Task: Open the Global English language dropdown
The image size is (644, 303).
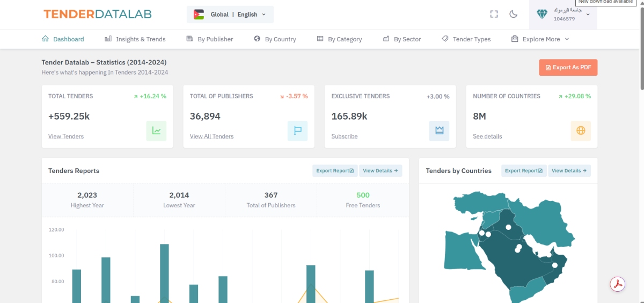Action: 230,15
